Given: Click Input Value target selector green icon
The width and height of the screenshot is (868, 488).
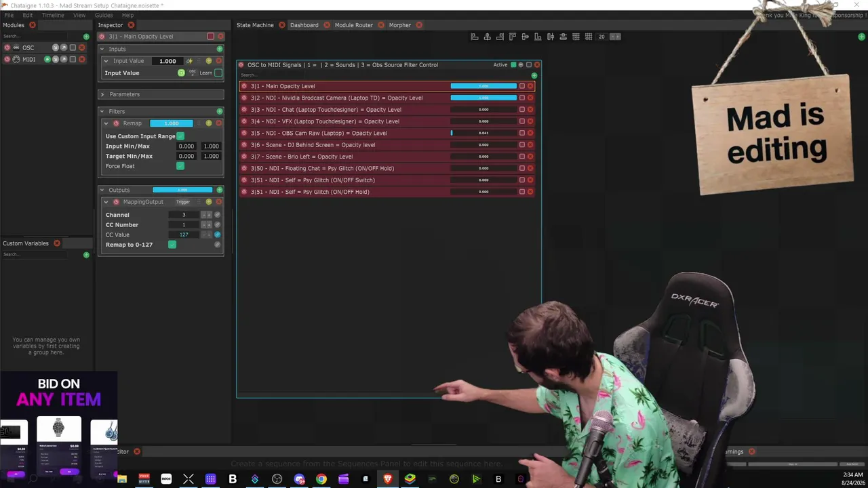Looking at the screenshot, I should (x=181, y=73).
